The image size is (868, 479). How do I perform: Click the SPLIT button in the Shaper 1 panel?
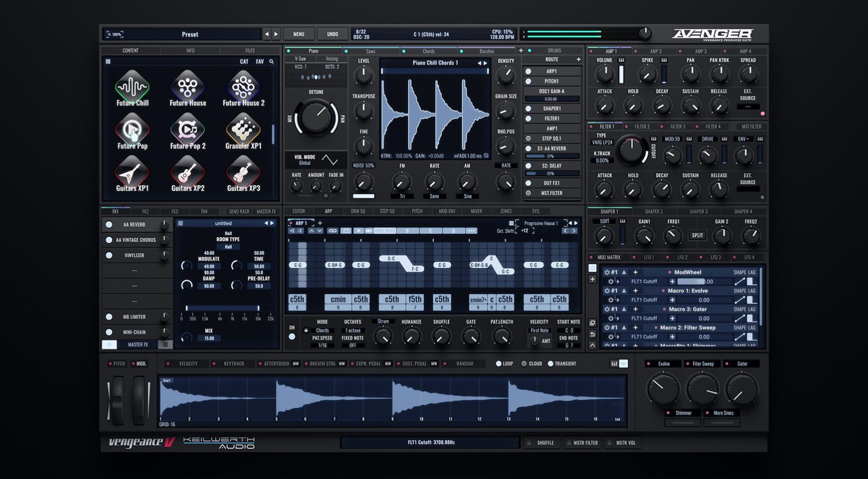697,235
